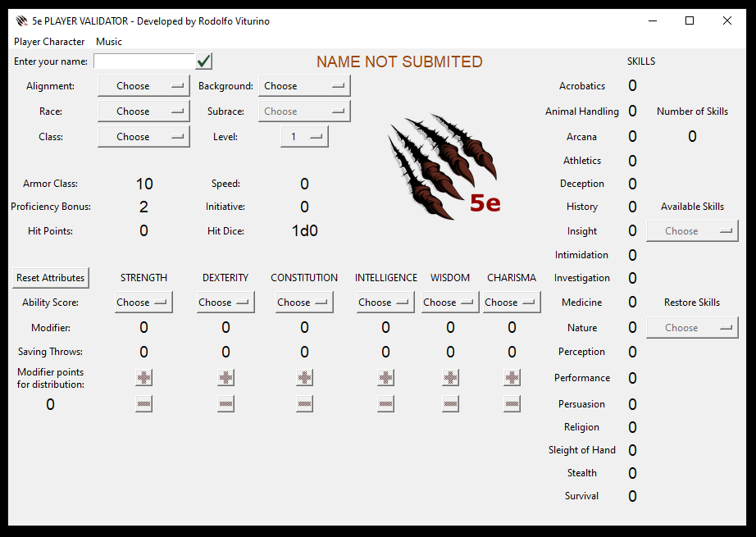Choose a Strength ability score
This screenshot has width=756, height=537.
143,303
